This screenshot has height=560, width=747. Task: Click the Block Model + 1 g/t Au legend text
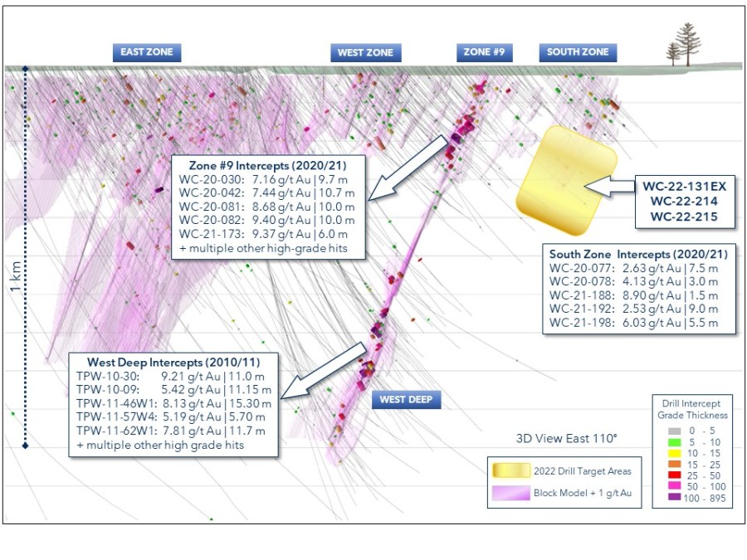click(x=583, y=493)
